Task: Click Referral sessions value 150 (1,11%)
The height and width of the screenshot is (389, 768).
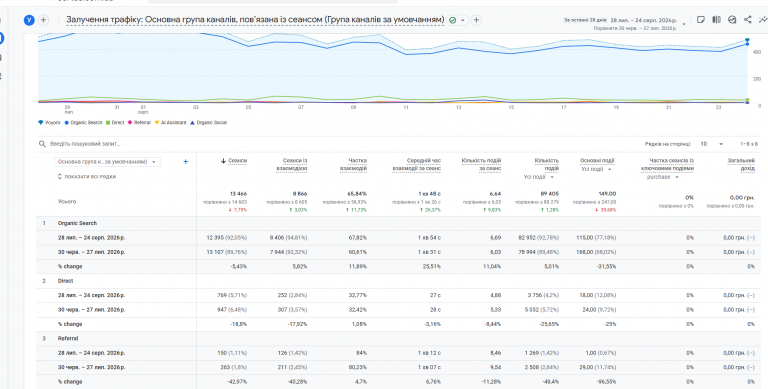Action: click(x=232, y=353)
